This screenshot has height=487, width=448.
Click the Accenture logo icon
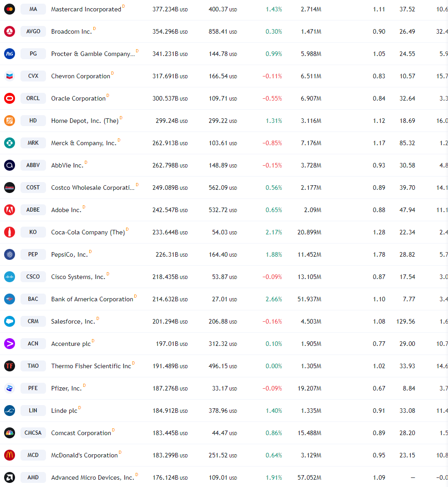(x=10, y=344)
